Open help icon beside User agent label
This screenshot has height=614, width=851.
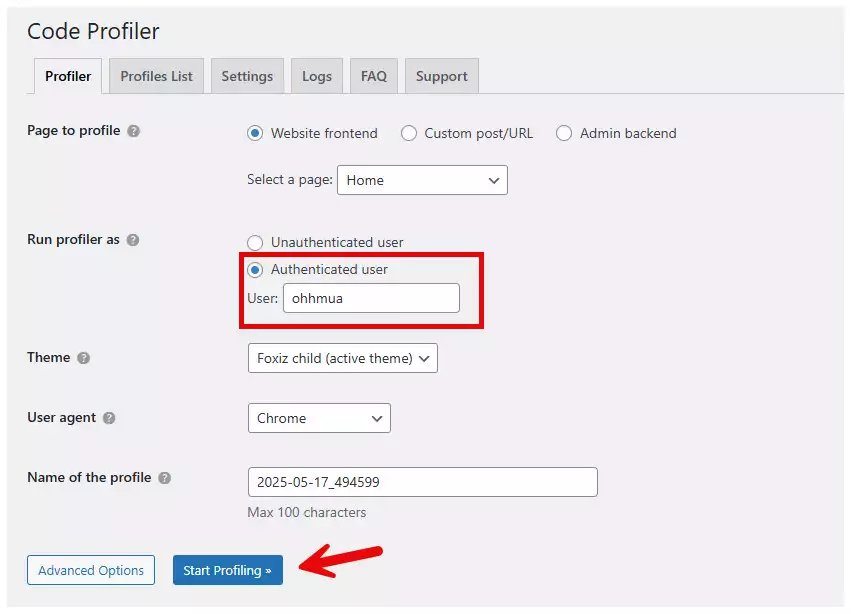click(x=109, y=418)
